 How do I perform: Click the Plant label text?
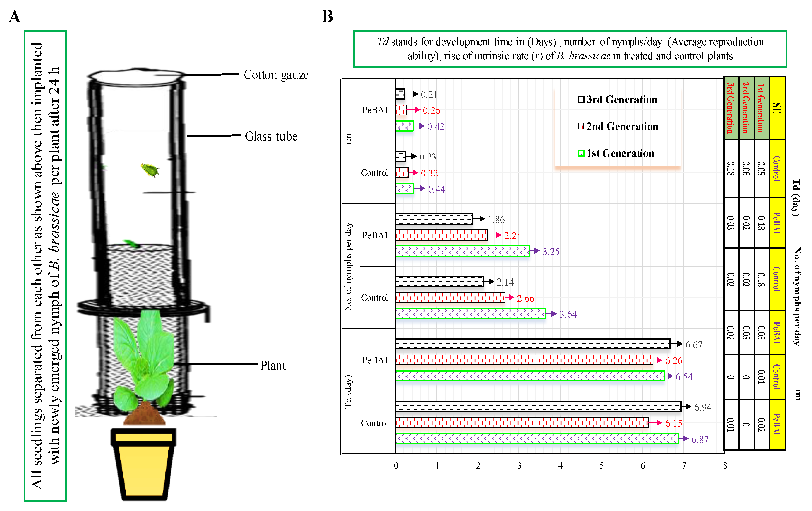click(273, 365)
